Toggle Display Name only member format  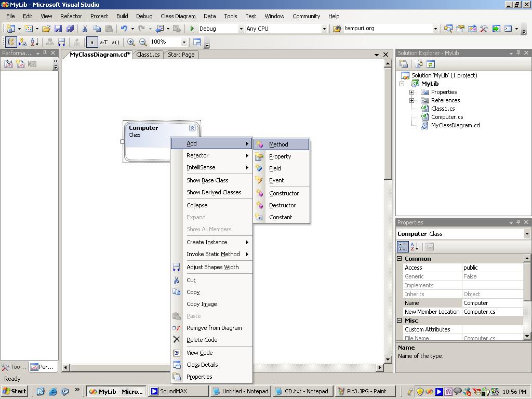point(91,42)
